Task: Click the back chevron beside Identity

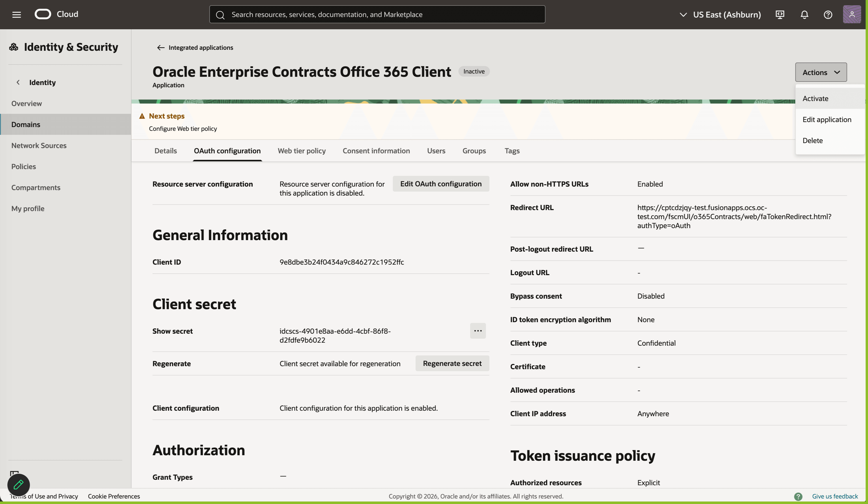Action: point(18,82)
